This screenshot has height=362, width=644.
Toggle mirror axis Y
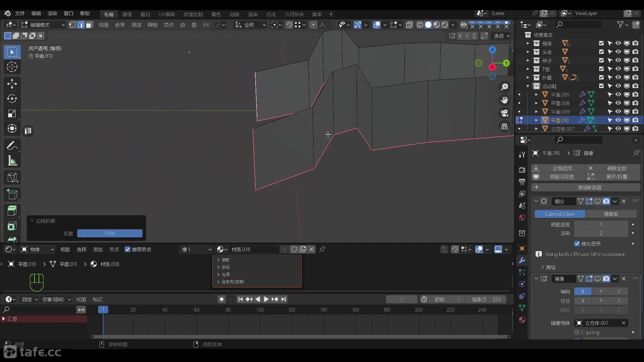(601, 292)
